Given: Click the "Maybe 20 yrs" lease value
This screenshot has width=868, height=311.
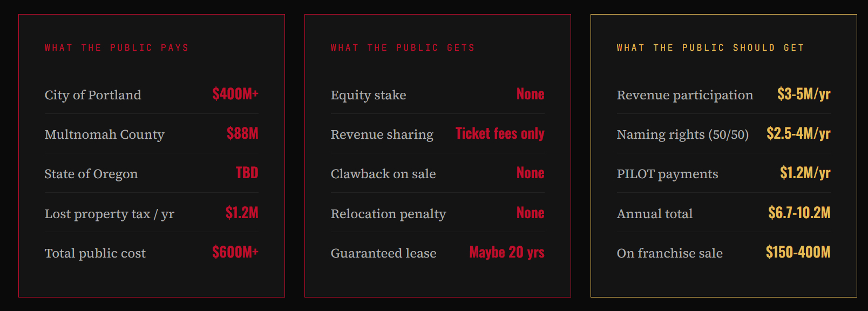Looking at the screenshot, I should coord(507,252).
